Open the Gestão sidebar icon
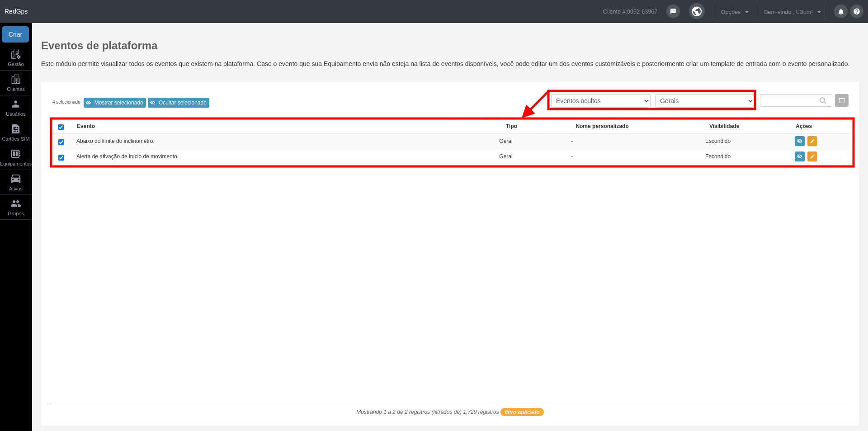Screen dimensions: 868x431 point(16,55)
